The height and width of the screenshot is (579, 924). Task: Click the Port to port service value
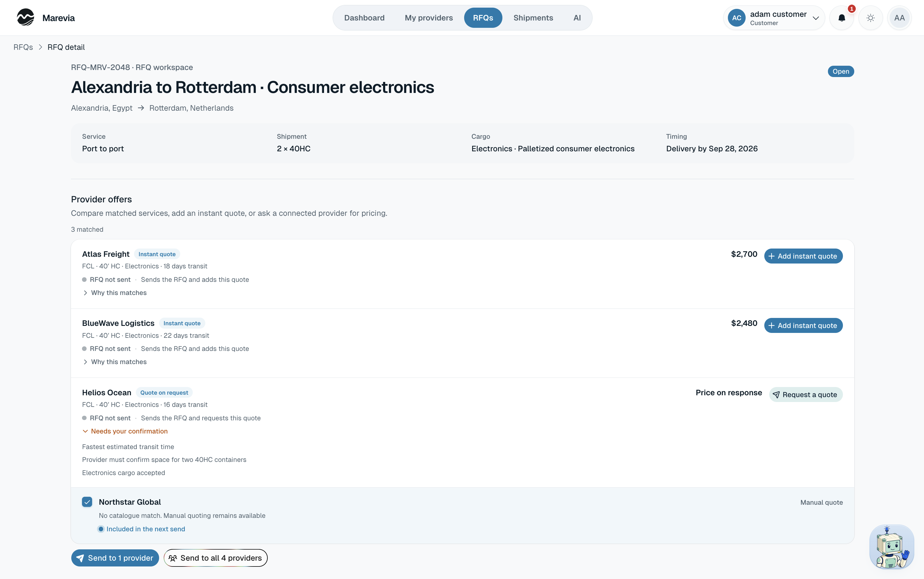point(103,149)
